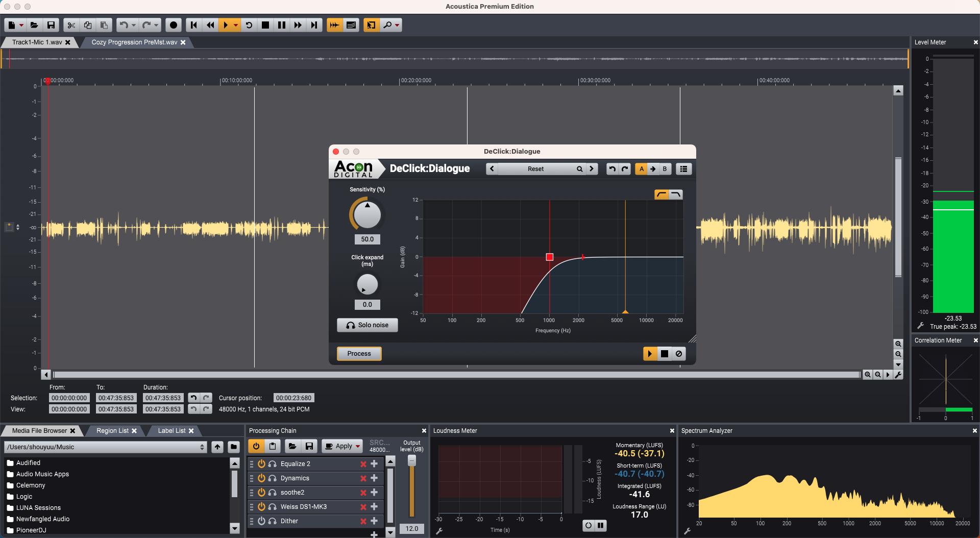Open next preset in DeClick:Dialogue
The height and width of the screenshot is (538, 980).
pos(592,169)
